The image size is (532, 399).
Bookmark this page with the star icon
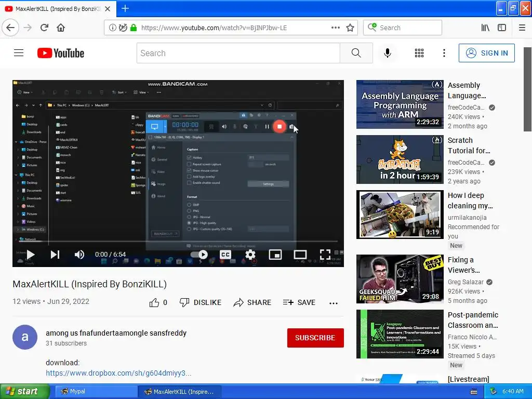pos(350,28)
